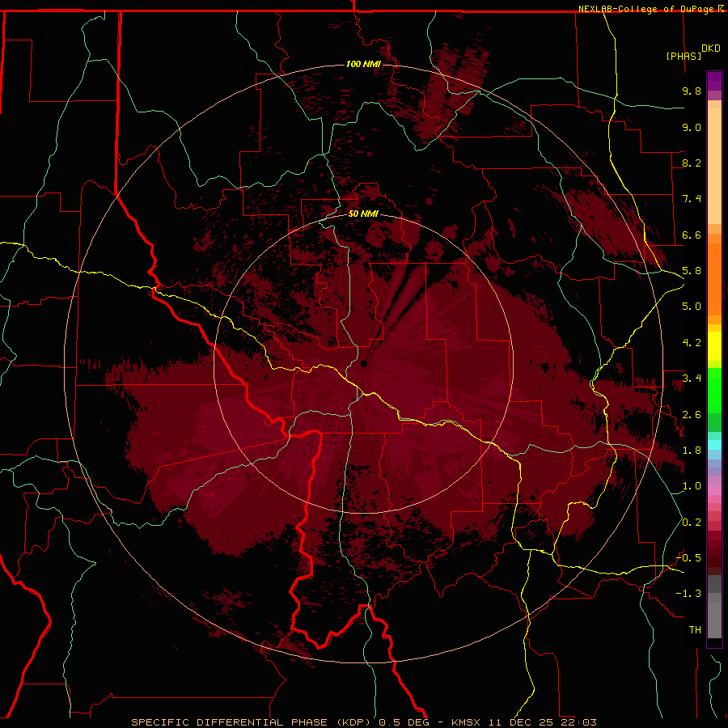The image size is (728, 728).
Task: Click the 1.0 color scale label
Action: 692,486
